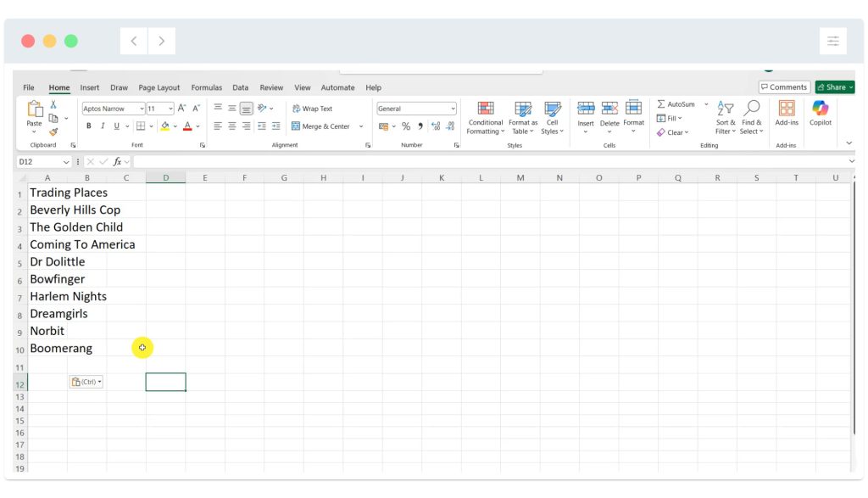The height and width of the screenshot is (498, 868).
Task: Click the Insert Function fx icon
Action: coord(117,162)
